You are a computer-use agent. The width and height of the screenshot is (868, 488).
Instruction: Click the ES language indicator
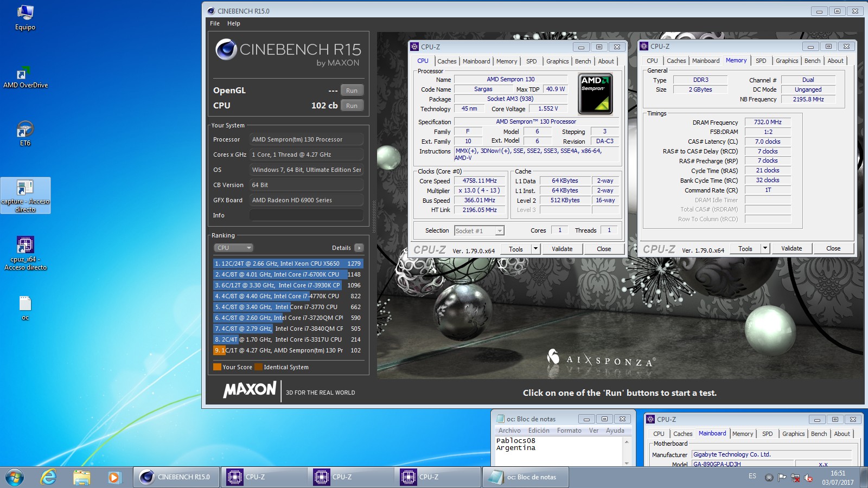(x=752, y=476)
